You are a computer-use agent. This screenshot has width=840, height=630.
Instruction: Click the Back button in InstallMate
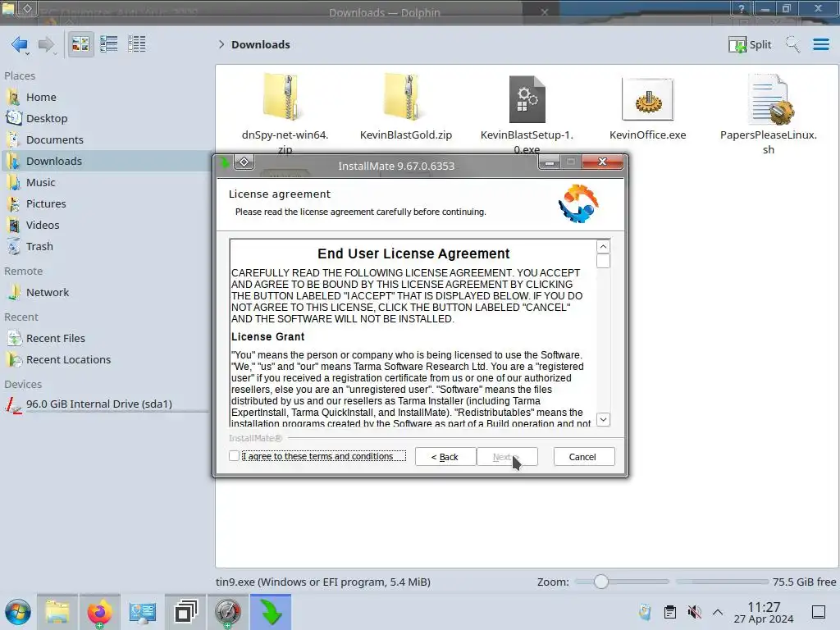pyautogui.click(x=445, y=457)
